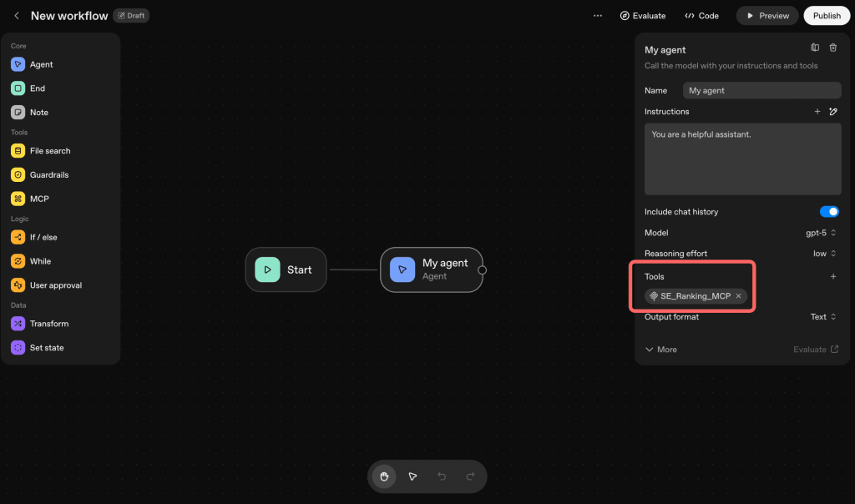Select the pointer selection tool
855x504 pixels.
pos(412,476)
